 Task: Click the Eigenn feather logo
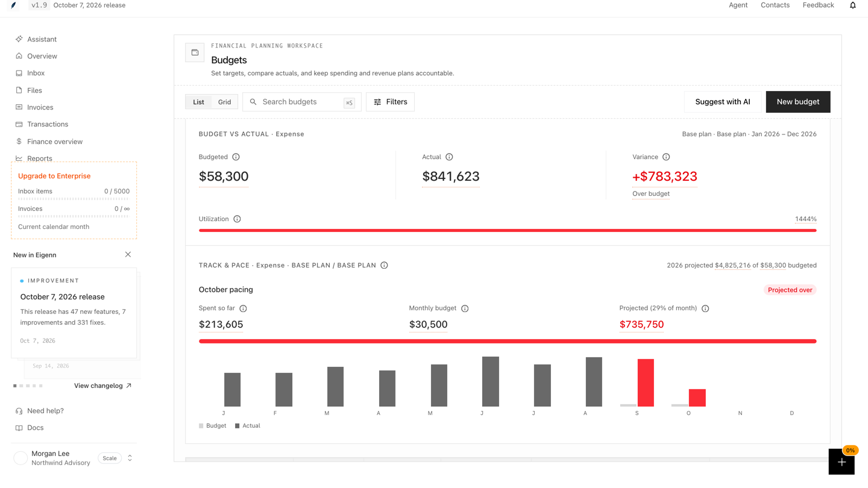(13, 5)
